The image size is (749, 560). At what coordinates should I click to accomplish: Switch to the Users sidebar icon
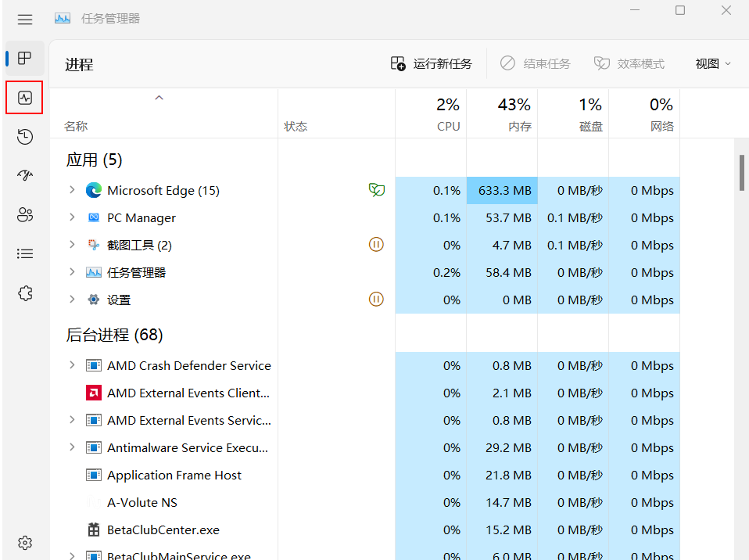[25, 214]
